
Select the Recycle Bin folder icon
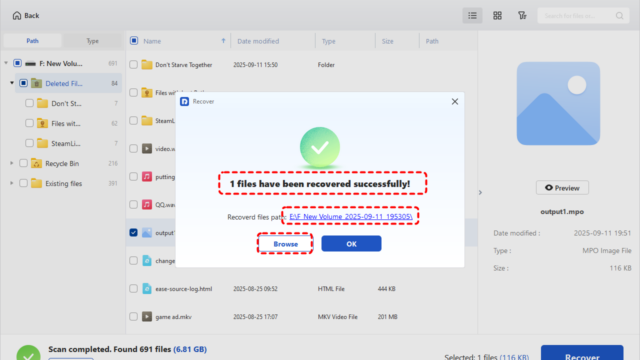click(36, 163)
